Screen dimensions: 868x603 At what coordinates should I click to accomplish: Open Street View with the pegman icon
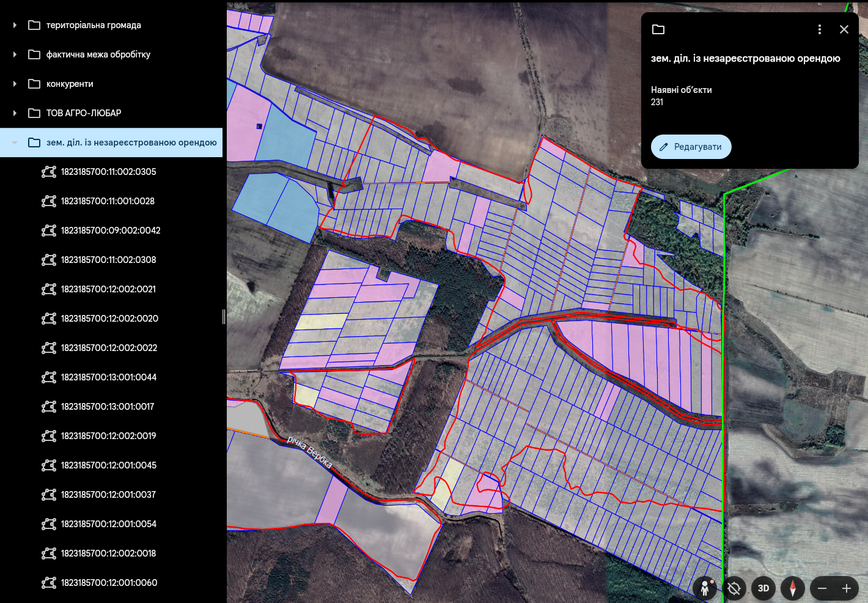click(705, 588)
